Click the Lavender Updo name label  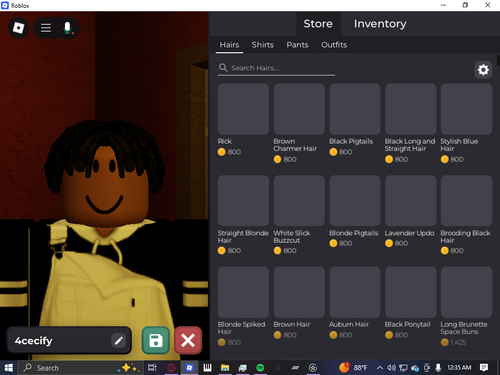click(410, 233)
